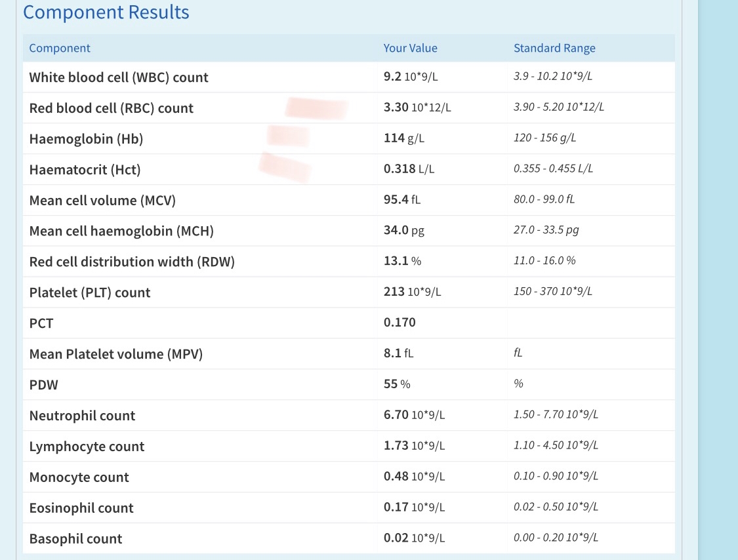738x560 pixels.
Task: Click the Haematocrit (Hct) row label
Action: tap(85, 169)
